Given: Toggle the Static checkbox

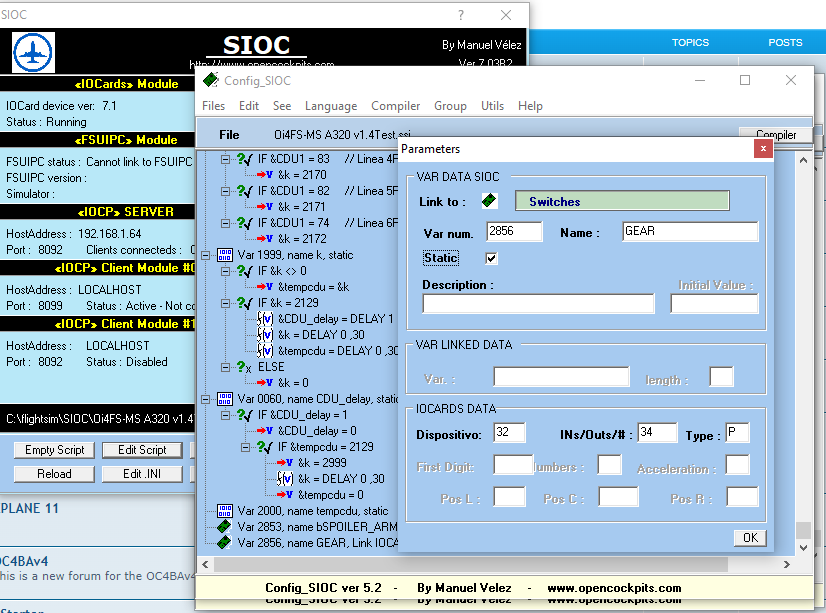Looking at the screenshot, I should (x=491, y=258).
